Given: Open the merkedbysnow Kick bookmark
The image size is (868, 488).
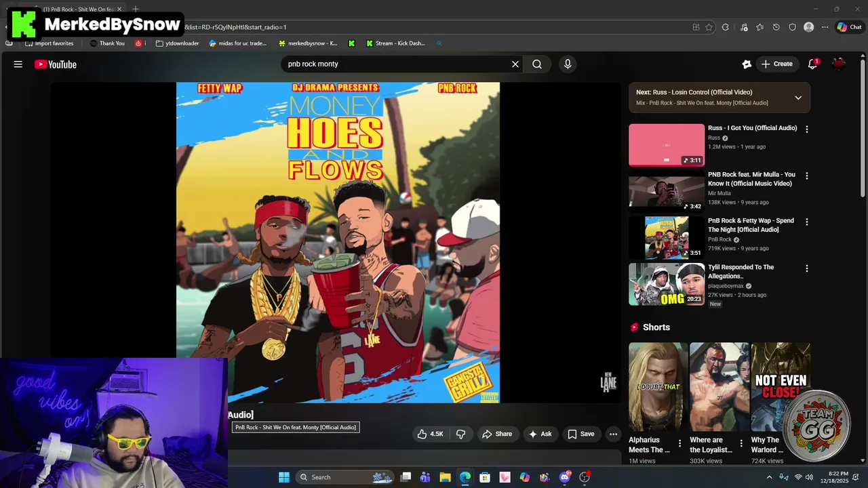Looking at the screenshot, I should (308, 43).
